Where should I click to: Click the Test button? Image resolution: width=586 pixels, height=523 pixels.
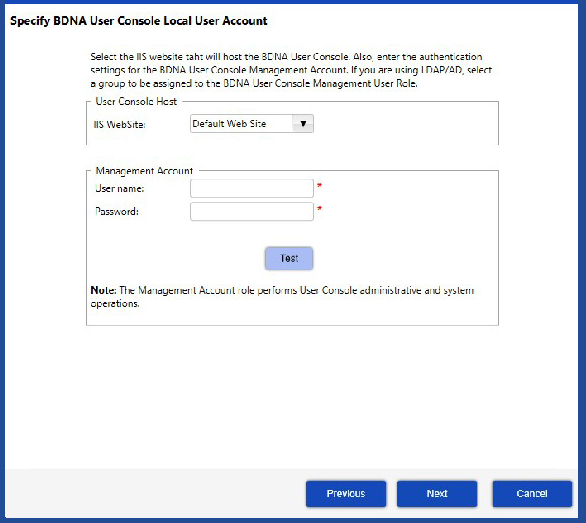289,258
